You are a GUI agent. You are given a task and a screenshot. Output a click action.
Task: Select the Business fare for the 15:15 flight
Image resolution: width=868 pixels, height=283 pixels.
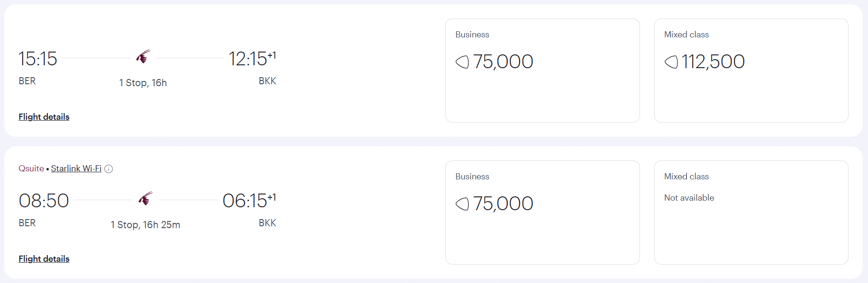click(x=542, y=71)
